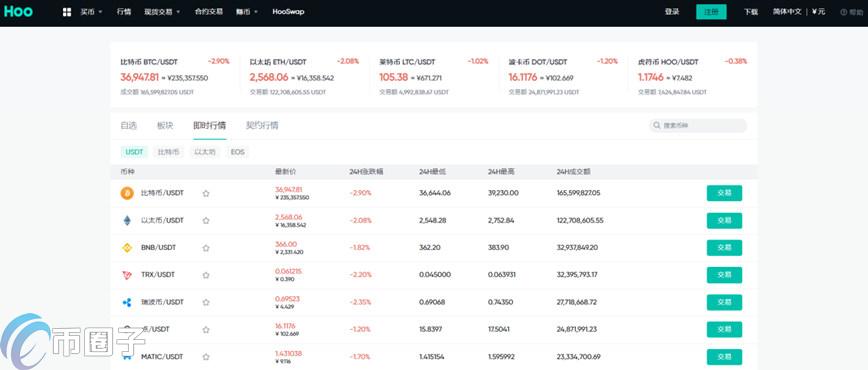
Task: Click the Ethereum coin icon
Action: pos(127,220)
